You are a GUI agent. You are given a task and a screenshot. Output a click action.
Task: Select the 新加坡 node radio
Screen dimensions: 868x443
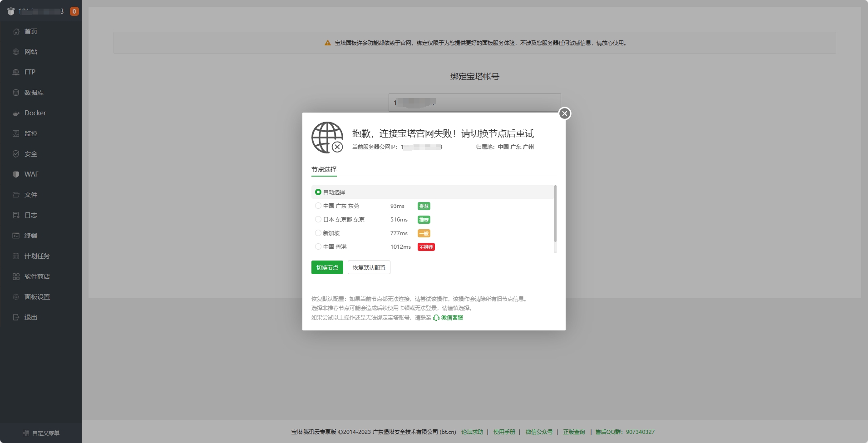pyautogui.click(x=318, y=233)
